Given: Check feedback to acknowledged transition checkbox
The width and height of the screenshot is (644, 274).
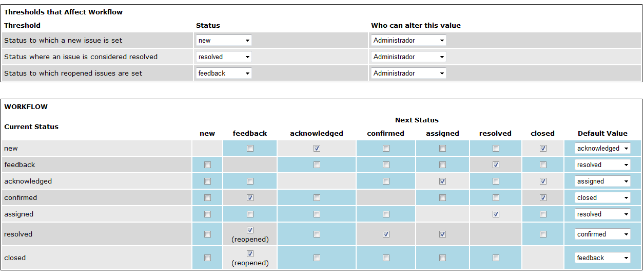Looking at the screenshot, I should pyautogui.click(x=317, y=165).
